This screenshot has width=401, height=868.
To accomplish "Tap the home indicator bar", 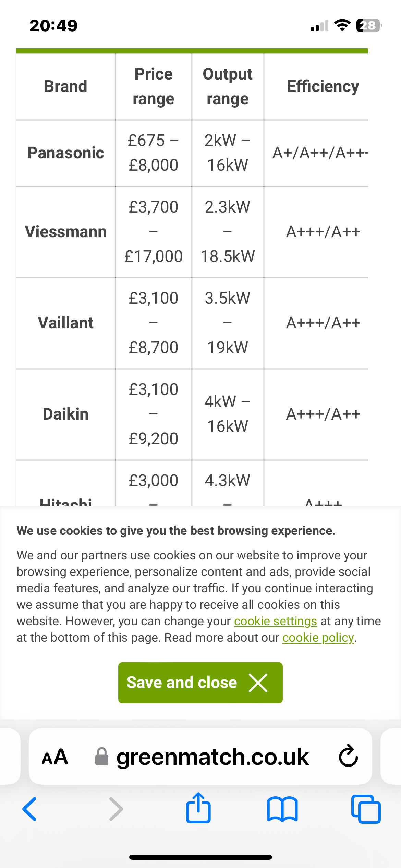I will (x=200, y=857).
